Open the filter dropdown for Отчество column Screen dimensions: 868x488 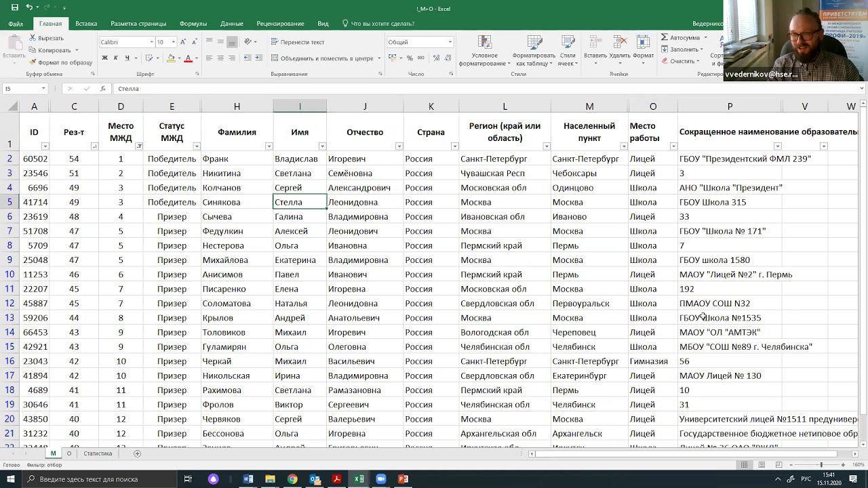coord(399,146)
